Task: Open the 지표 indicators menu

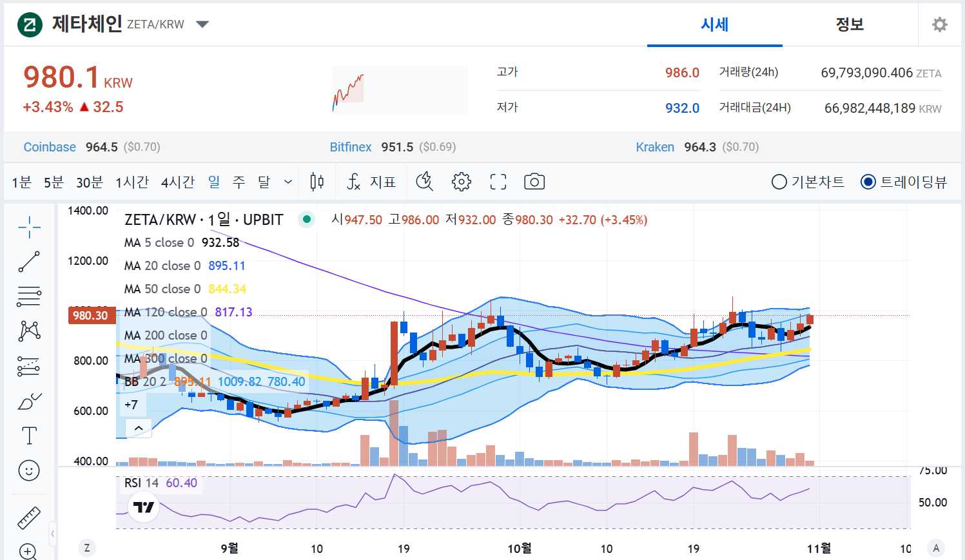Action: click(371, 182)
